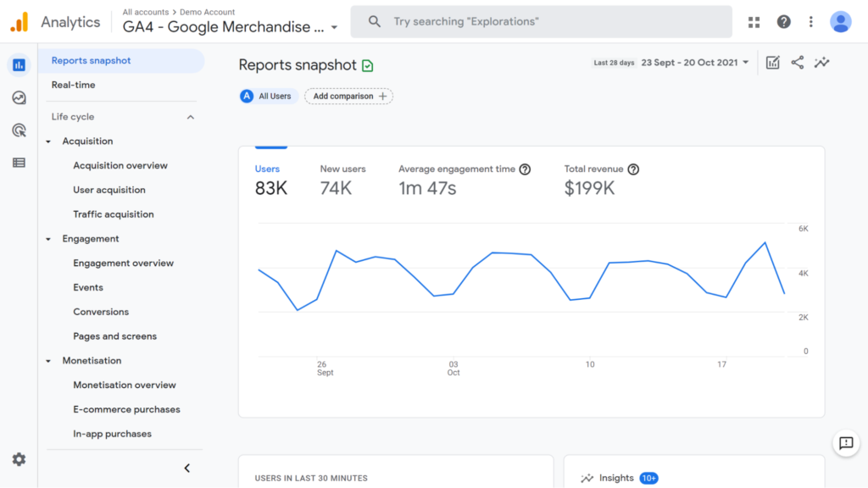Open the Reports icon in left rail
The image size is (868, 488).
[19, 65]
